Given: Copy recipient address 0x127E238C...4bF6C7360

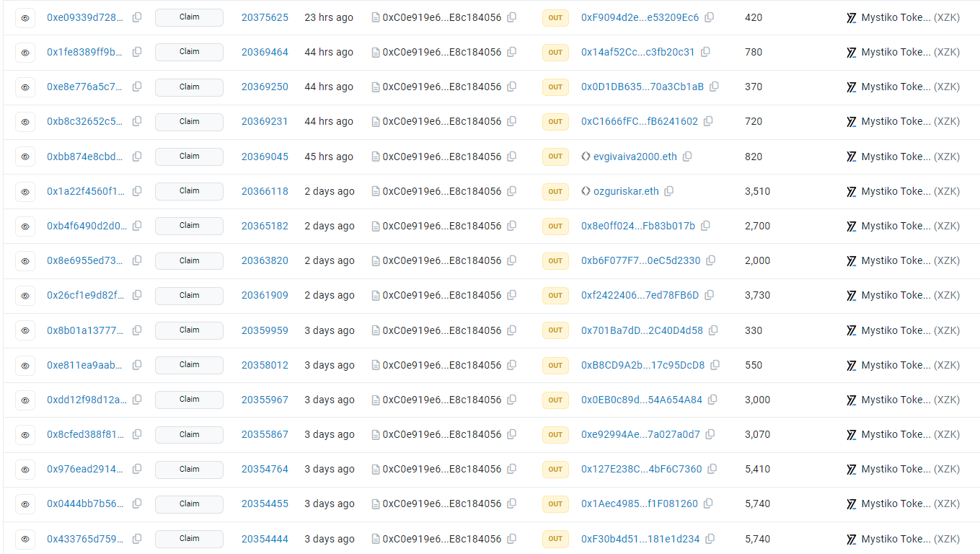Looking at the screenshot, I should (x=712, y=469).
